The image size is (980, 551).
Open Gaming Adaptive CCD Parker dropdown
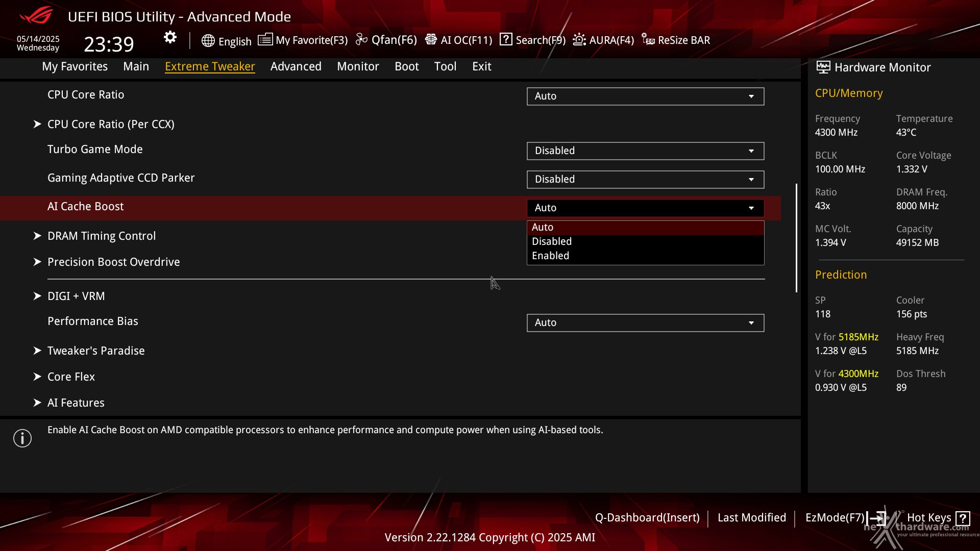[645, 180]
